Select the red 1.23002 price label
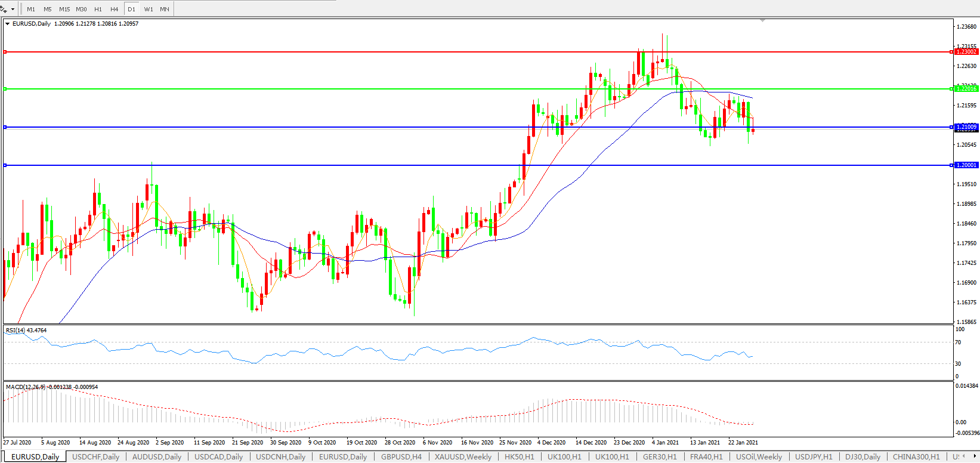Screen dimensions: 980x463 pyautogui.click(x=966, y=52)
